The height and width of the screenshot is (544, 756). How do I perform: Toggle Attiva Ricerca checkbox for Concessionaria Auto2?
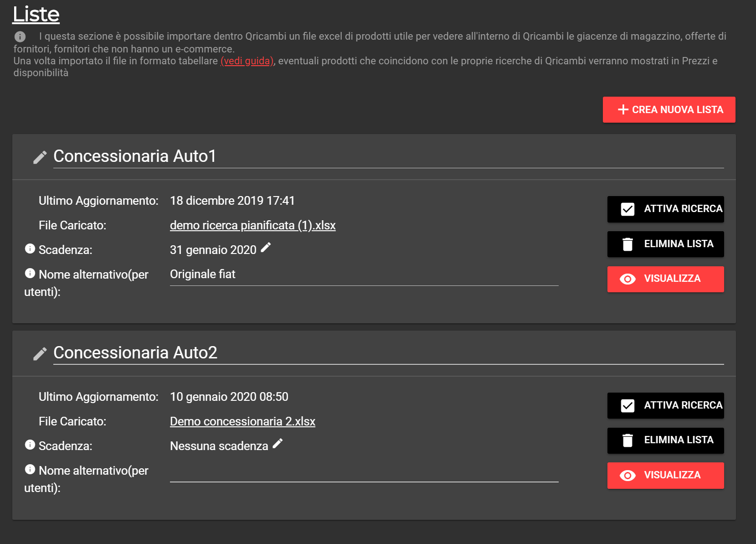[x=627, y=406]
